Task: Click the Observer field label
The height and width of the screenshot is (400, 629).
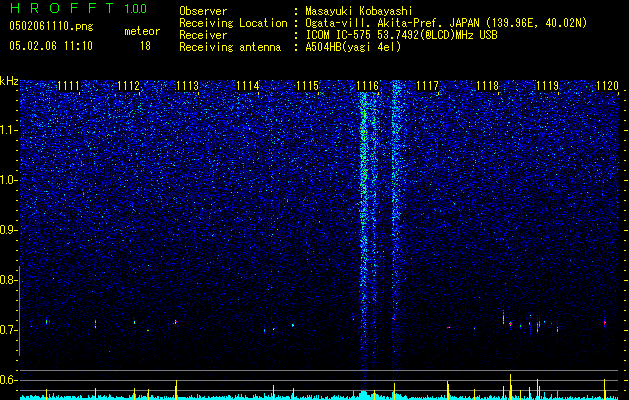Action: [203, 11]
